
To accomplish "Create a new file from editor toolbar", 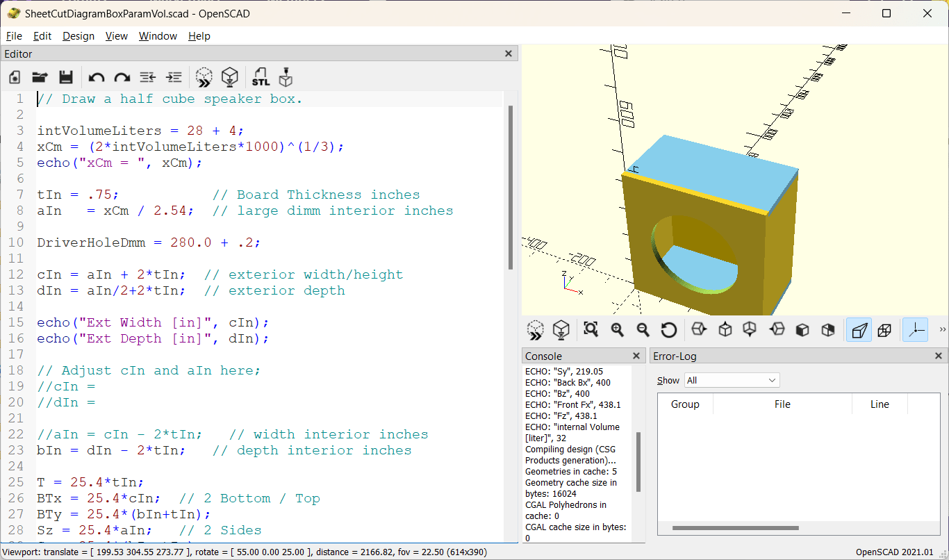I will click(15, 77).
